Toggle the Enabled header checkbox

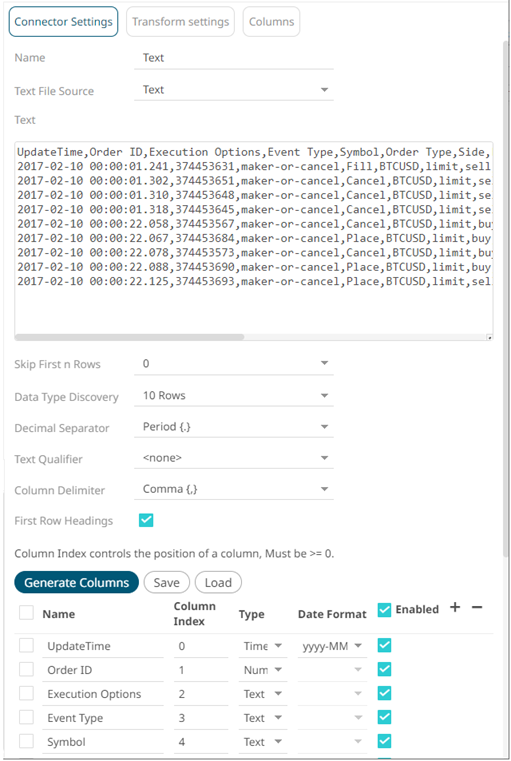click(x=384, y=610)
